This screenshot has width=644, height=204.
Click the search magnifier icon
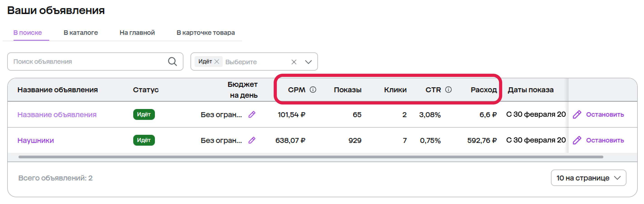(172, 62)
